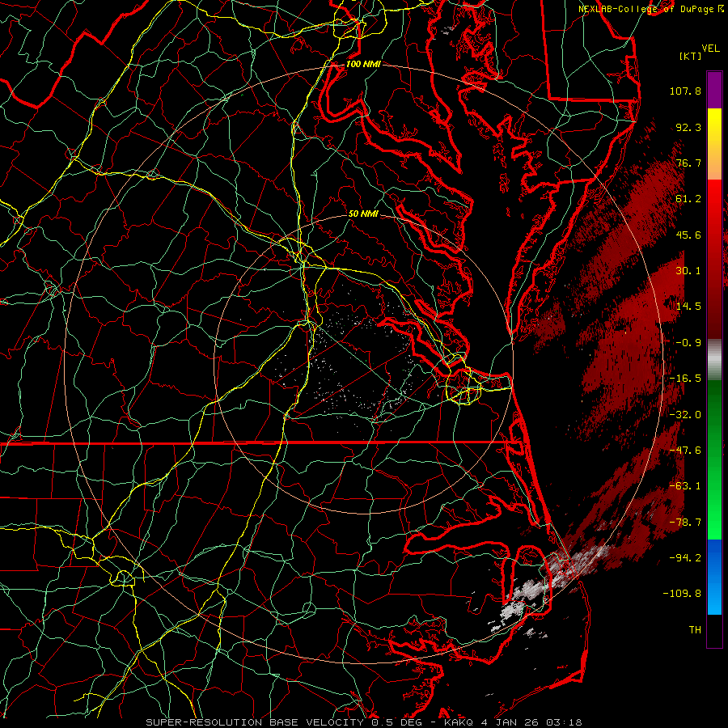Click the 14.5 scale value

(688, 307)
